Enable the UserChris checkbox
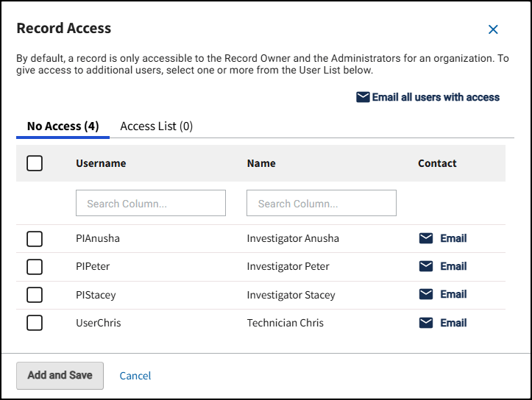This screenshot has width=532, height=400. (x=35, y=323)
